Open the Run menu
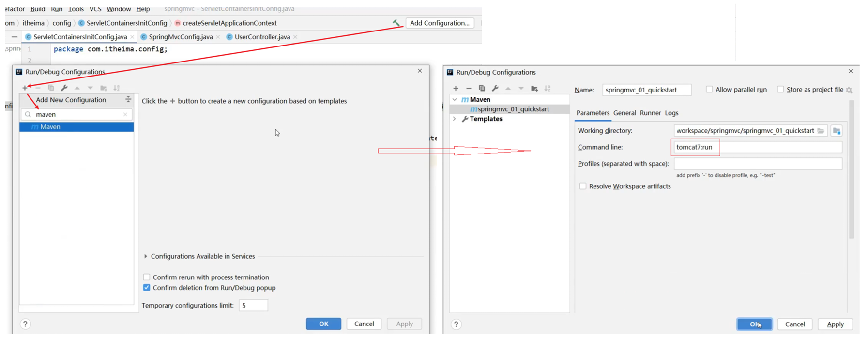 (x=57, y=9)
